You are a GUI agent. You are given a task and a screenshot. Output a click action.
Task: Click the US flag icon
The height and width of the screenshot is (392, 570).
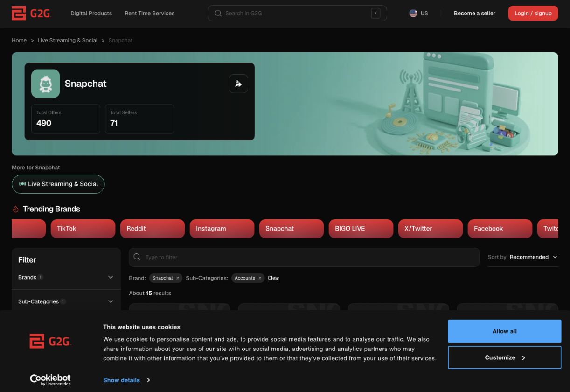click(x=413, y=14)
